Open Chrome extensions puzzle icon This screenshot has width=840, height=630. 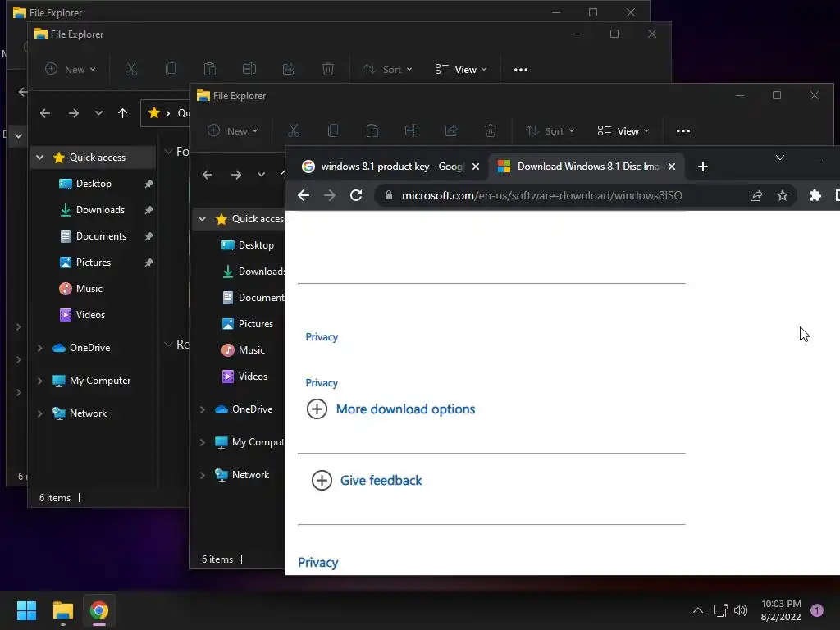(815, 195)
